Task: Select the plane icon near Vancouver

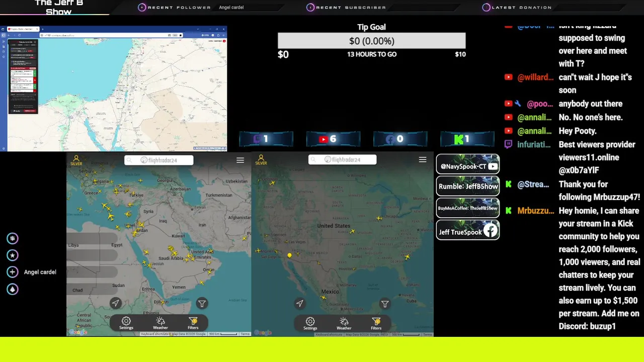Action: pyautogui.click(x=272, y=183)
